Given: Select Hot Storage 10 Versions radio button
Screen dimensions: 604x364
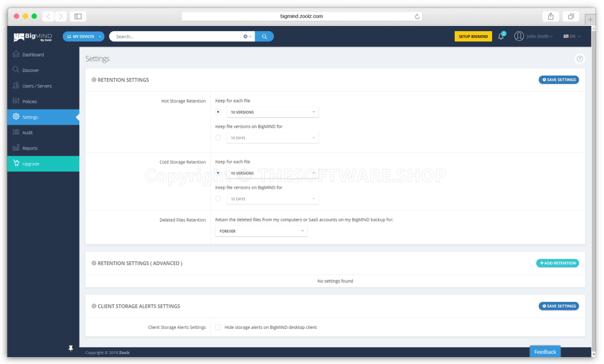Looking at the screenshot, I should pyautogui.click(x=218, y=112).
